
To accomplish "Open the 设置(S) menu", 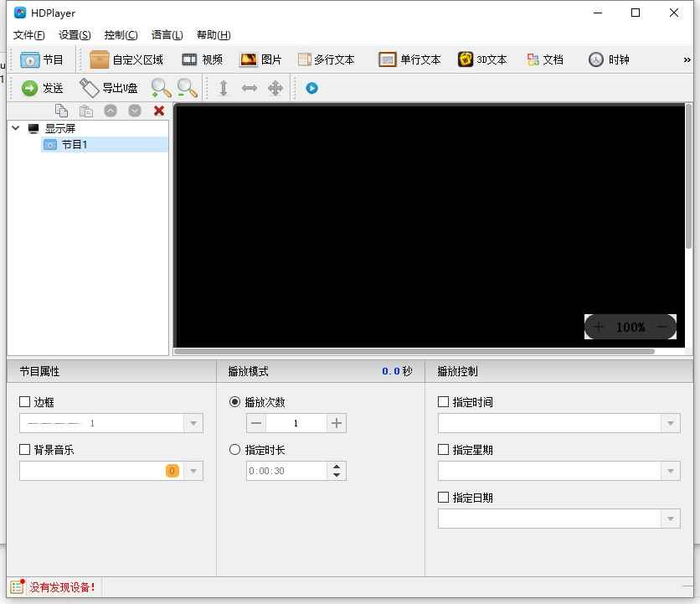I will [x=75, y=35].
